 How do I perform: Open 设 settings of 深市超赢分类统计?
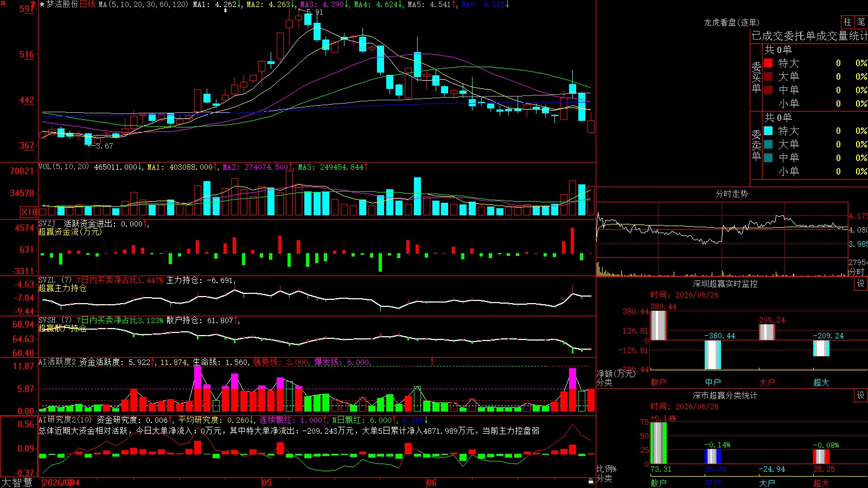tap(861, 395)
